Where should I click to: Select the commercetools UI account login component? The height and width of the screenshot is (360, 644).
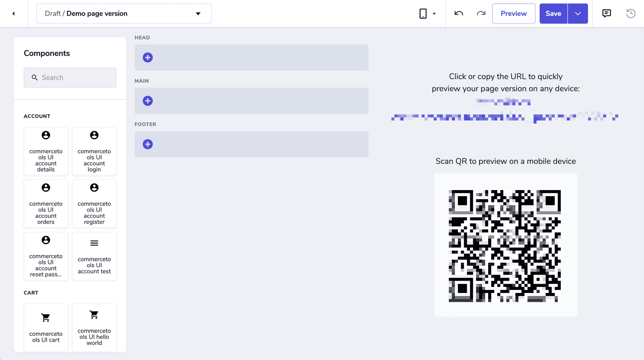click(94, 151)
